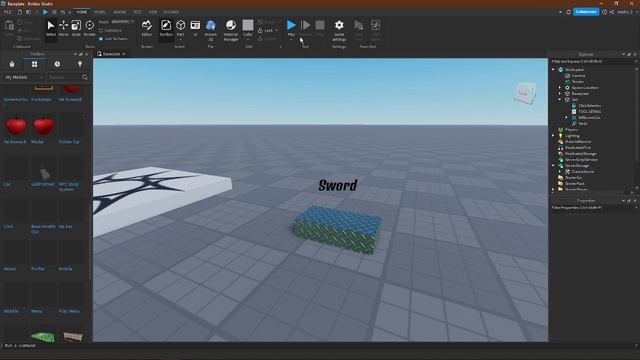This screenshot has height=360, width=640.
Task: Click the Collaborate button
Action: (586, 12)
